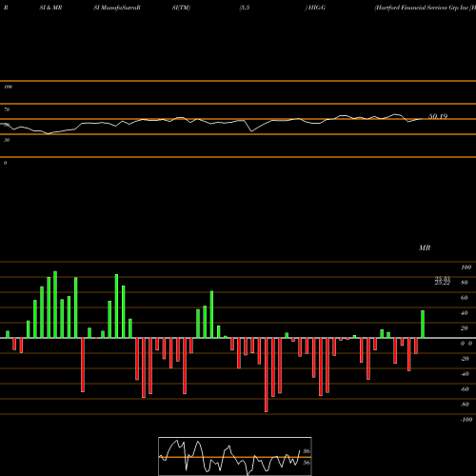476x476 pixels.
Task: Open the mini oscillator thumbnail chart
Action: point(235,456)
